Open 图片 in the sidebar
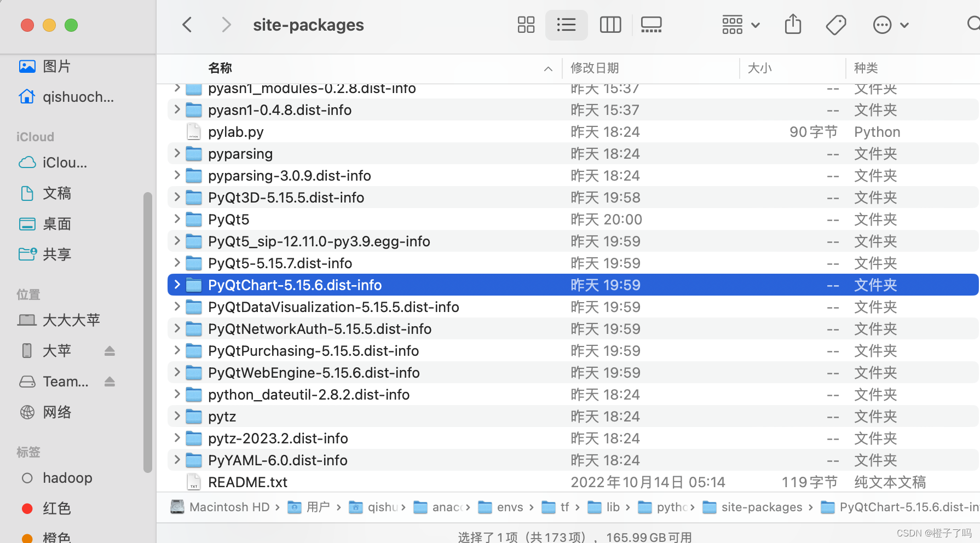The height and width of the screenshot is (543, 980). click(x=45, y=66)
